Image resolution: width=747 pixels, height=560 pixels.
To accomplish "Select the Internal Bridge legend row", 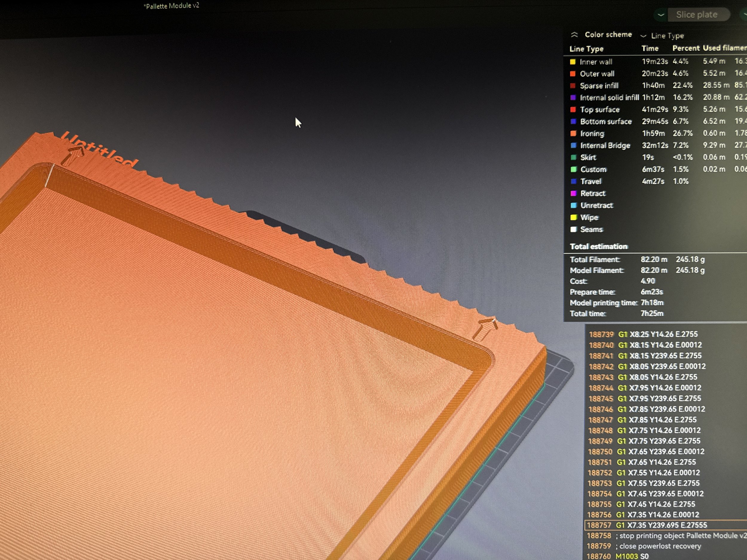I will [605, 145].
